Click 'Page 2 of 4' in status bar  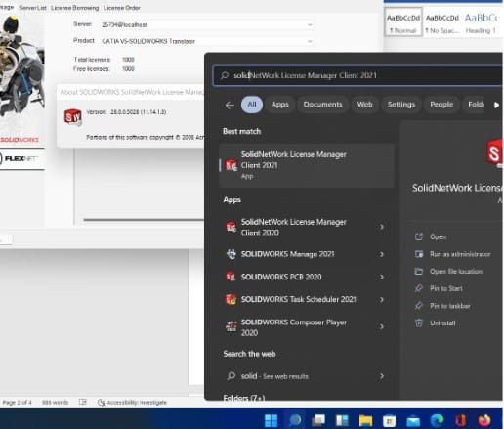(x=17, y=403)
